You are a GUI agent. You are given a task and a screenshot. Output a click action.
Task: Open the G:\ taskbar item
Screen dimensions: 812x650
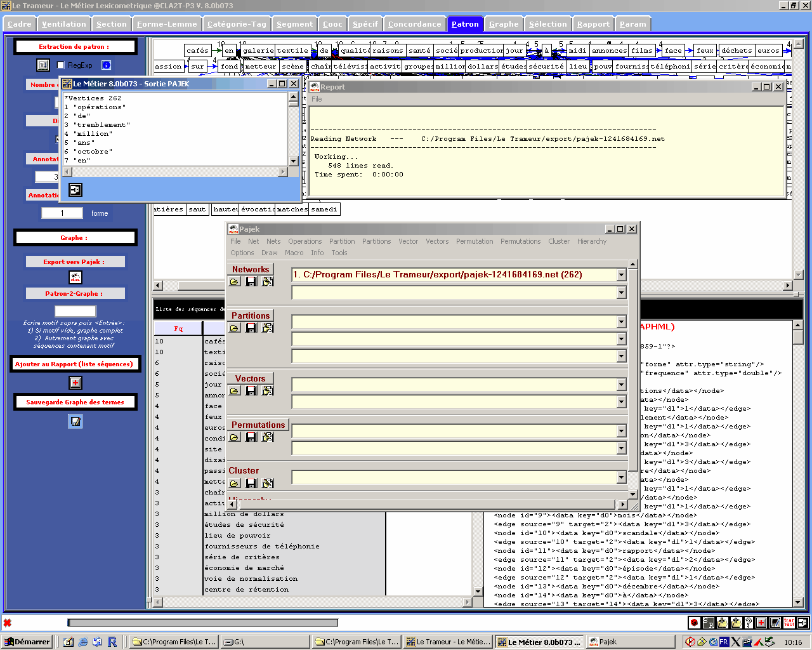tap(265, 642)
